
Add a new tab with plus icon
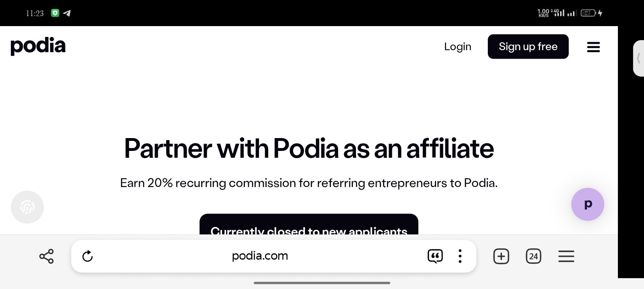click(501, 256)
